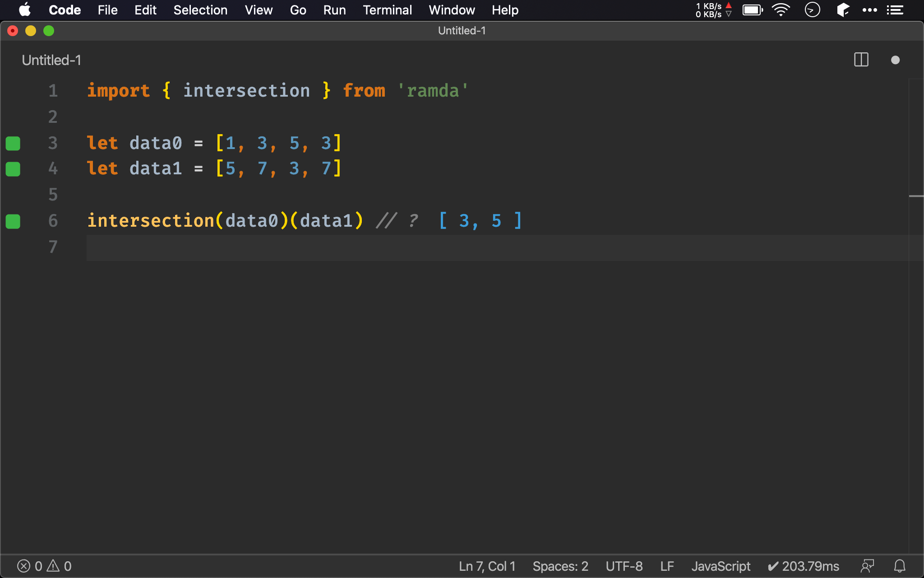Click the unsaved changes dot icon

(x=896, y=60)
